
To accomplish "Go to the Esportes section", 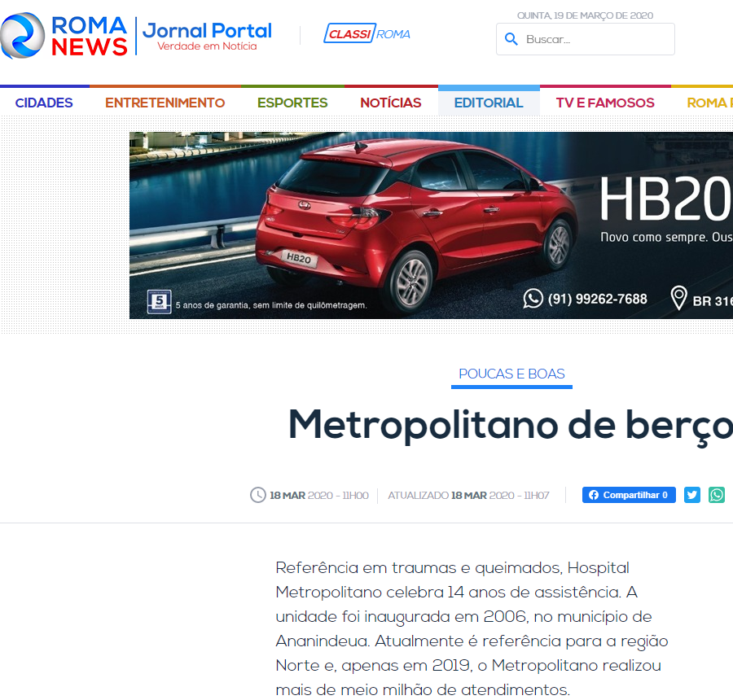I will (292, 103).
